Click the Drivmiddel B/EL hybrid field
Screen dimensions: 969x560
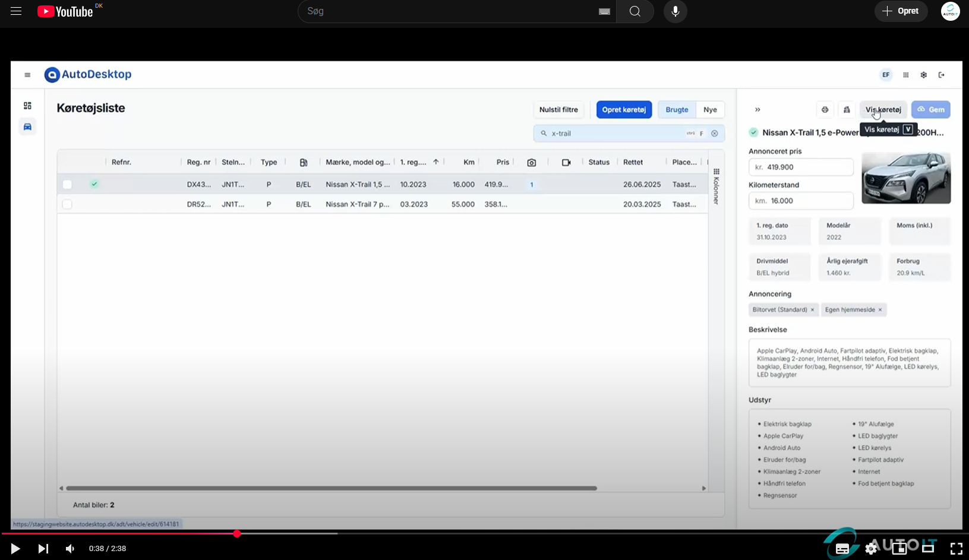coord(779,267)
